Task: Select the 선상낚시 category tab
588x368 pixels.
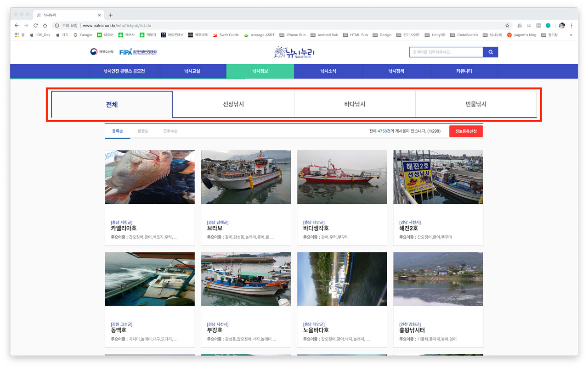Action: click(233, 104)
